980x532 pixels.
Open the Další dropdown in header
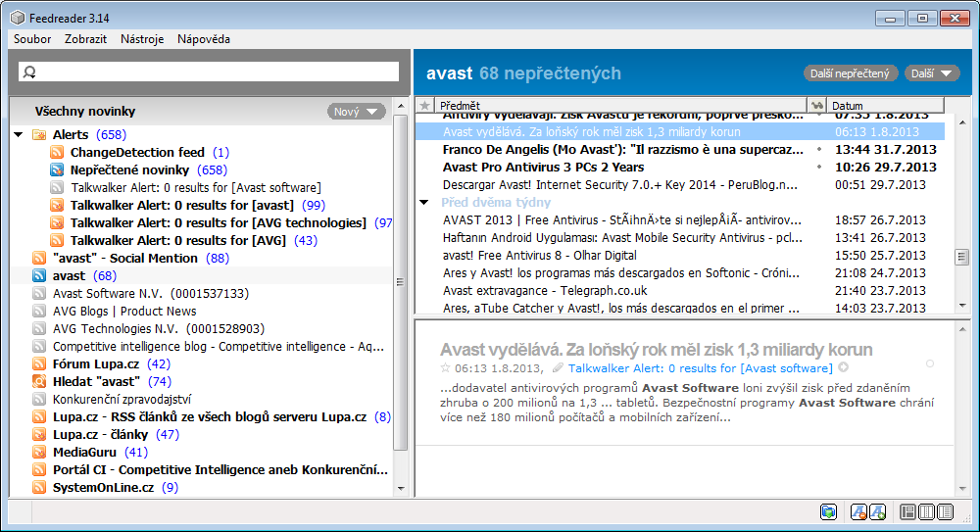point(931,73)
